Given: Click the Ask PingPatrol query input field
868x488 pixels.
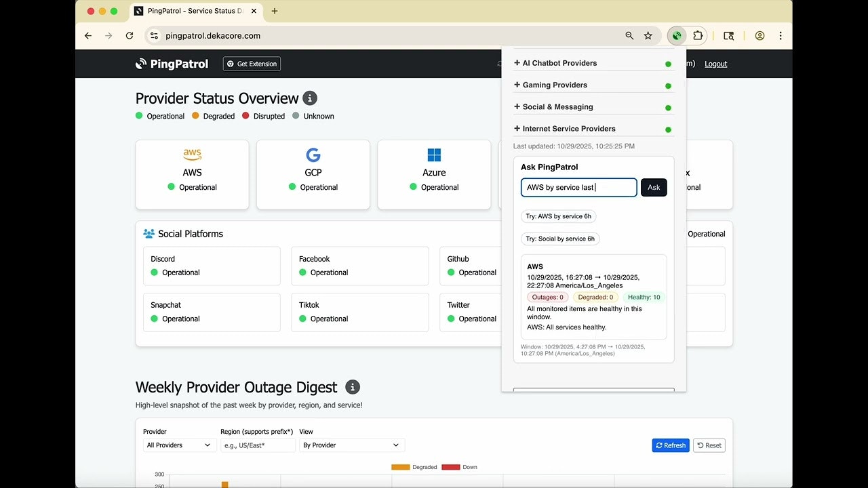Looking at the screenshot, I should pyautogui.click(x=579, y=188).
